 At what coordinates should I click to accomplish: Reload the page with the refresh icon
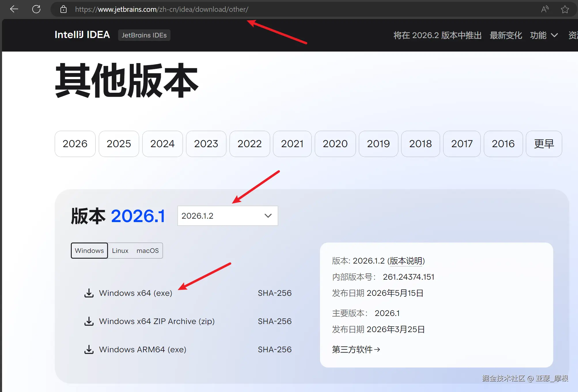[36, 9]
